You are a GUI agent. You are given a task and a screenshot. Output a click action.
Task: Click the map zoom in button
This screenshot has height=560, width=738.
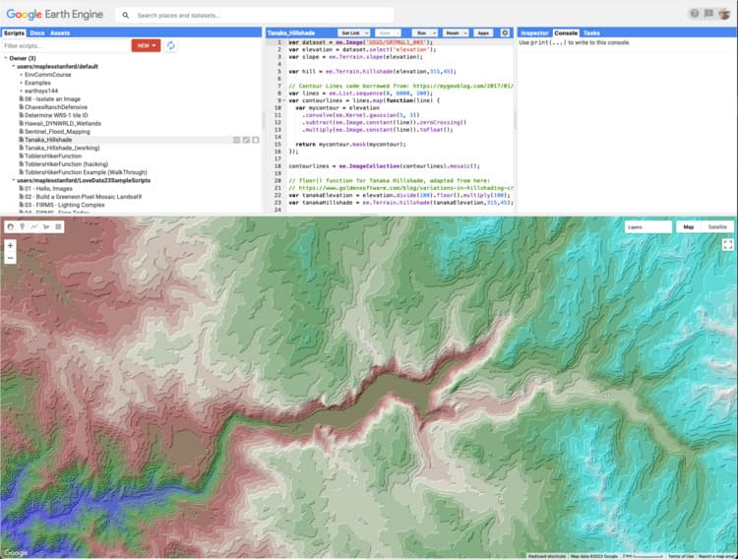pyautogui.click(x=11, y=245)
